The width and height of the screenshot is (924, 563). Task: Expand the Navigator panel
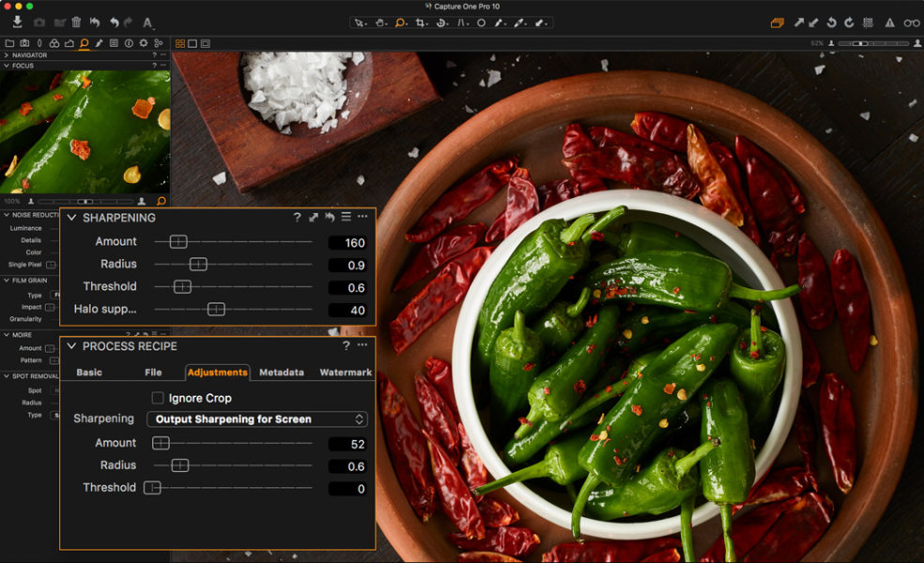tap(7, 54)
